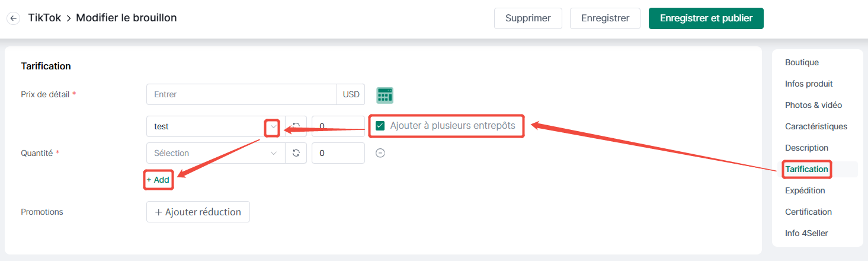The image size is (868, 261).
Task: Jump to Infos produit section
Action: (809, 84)
